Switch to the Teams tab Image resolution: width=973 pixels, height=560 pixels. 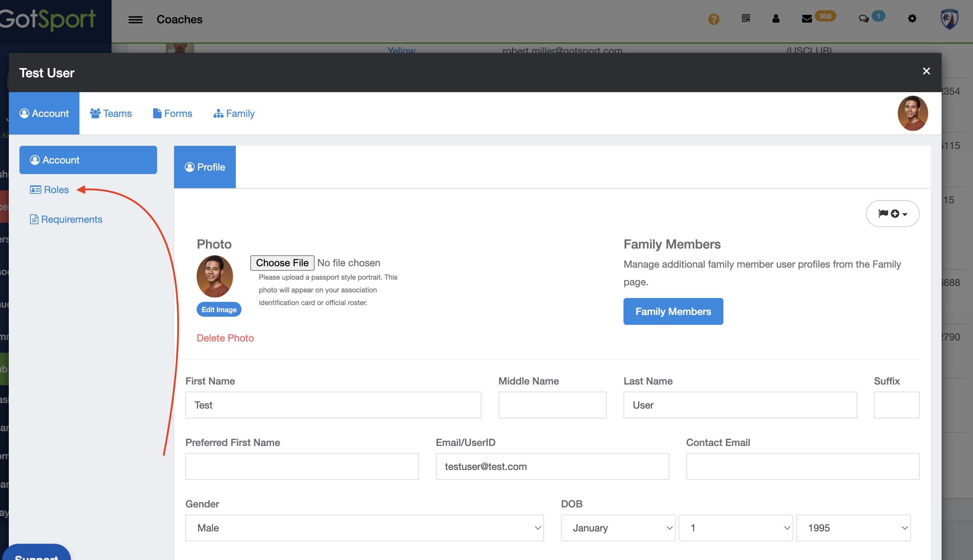(111, 113)
